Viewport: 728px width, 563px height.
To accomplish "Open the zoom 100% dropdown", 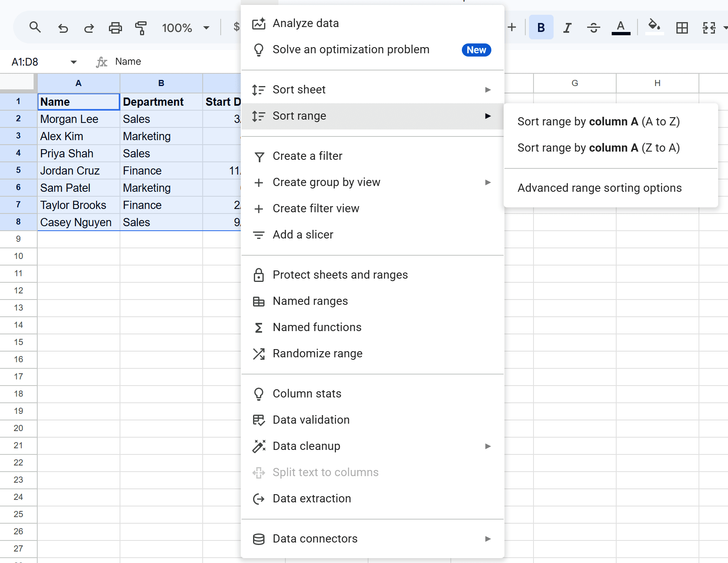I will point(185,28).
